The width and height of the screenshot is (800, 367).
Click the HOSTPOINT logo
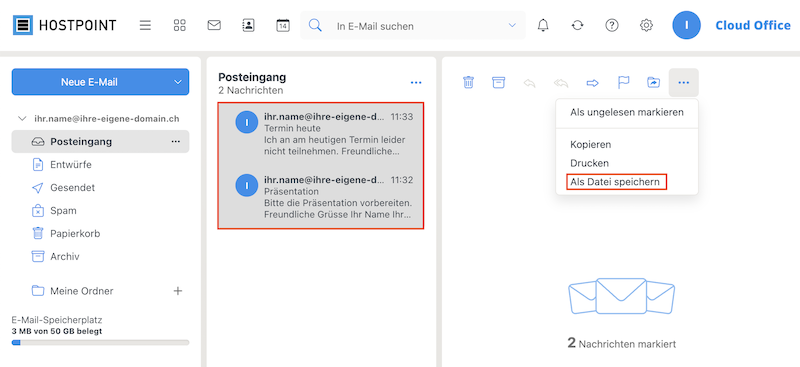tap(65, 25)
